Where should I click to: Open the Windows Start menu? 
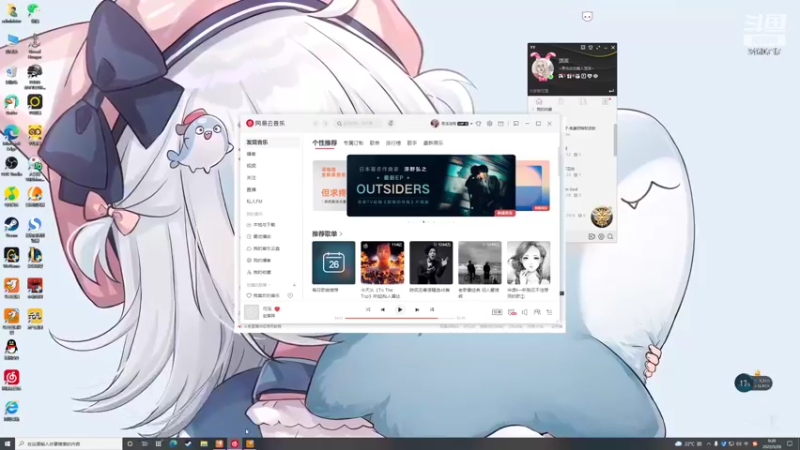click(x=7, y=444)
